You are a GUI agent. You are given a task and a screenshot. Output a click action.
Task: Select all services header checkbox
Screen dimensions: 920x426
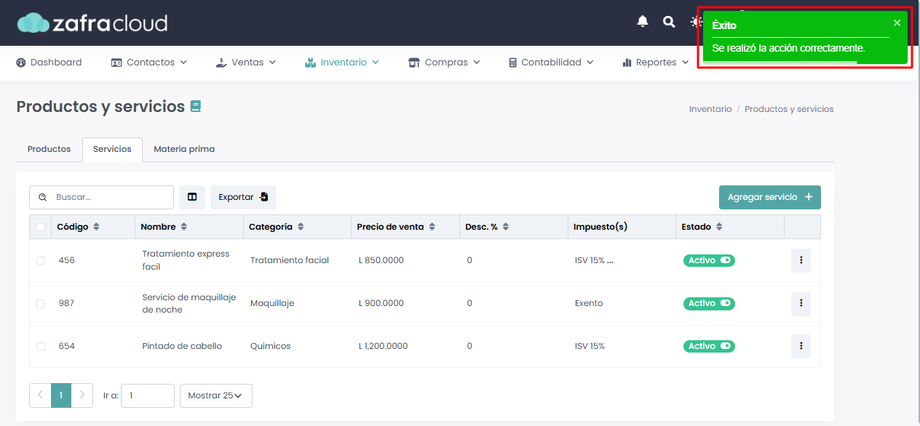(40, 227)
